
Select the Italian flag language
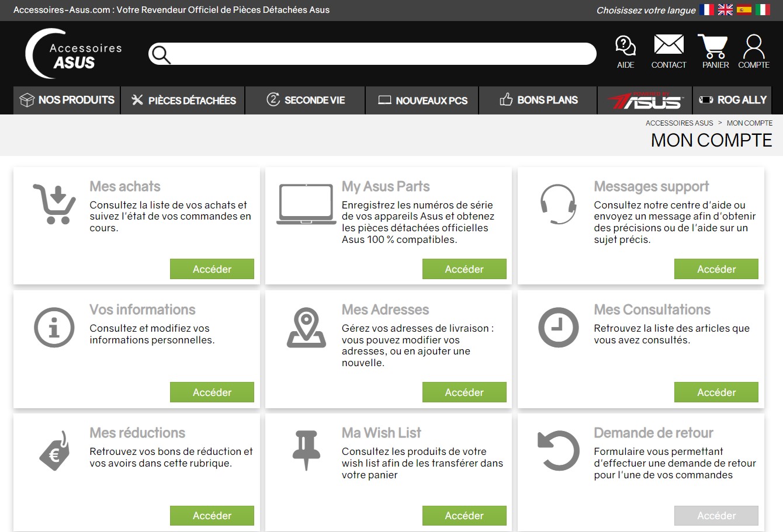[x=763, y=9]
